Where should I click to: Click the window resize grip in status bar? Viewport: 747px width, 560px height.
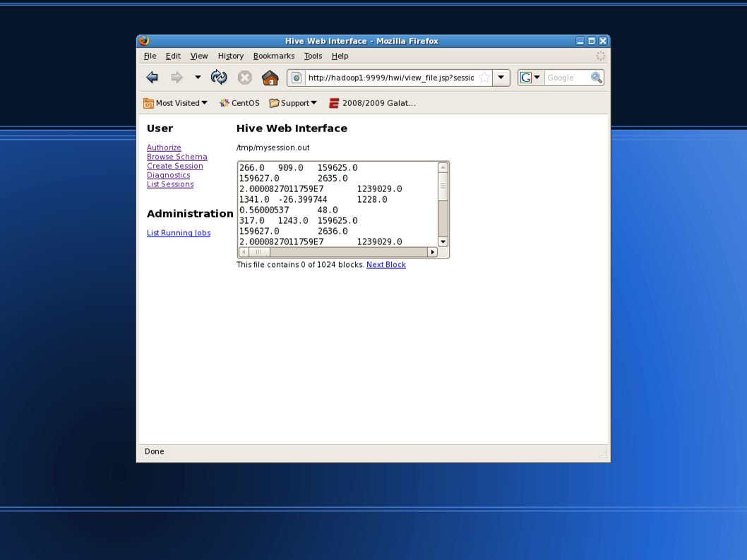[x=603, y=455]
